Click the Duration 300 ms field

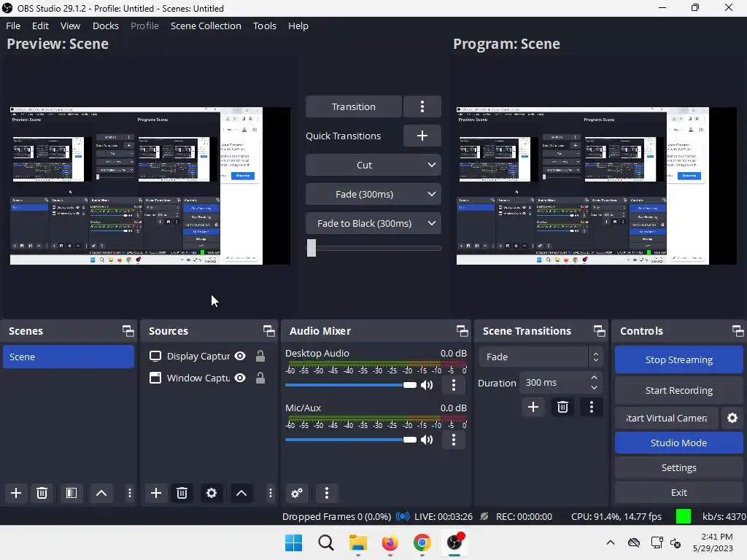click(x=560, y=383)
